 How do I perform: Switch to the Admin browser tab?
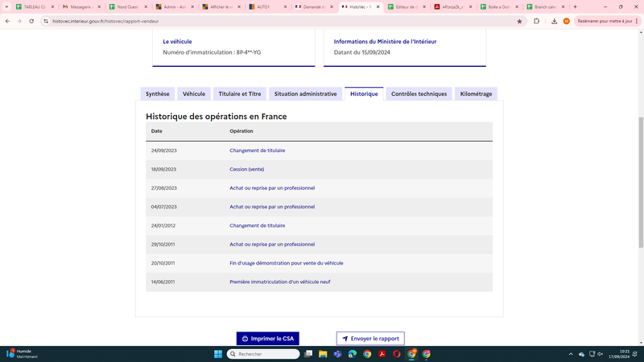click(x=174, y=7)
